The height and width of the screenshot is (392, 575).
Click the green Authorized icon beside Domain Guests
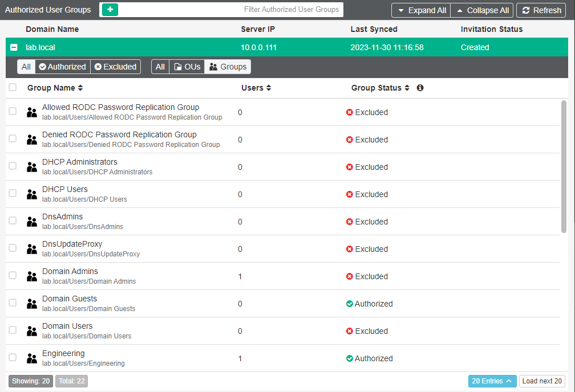click(350, 304)
